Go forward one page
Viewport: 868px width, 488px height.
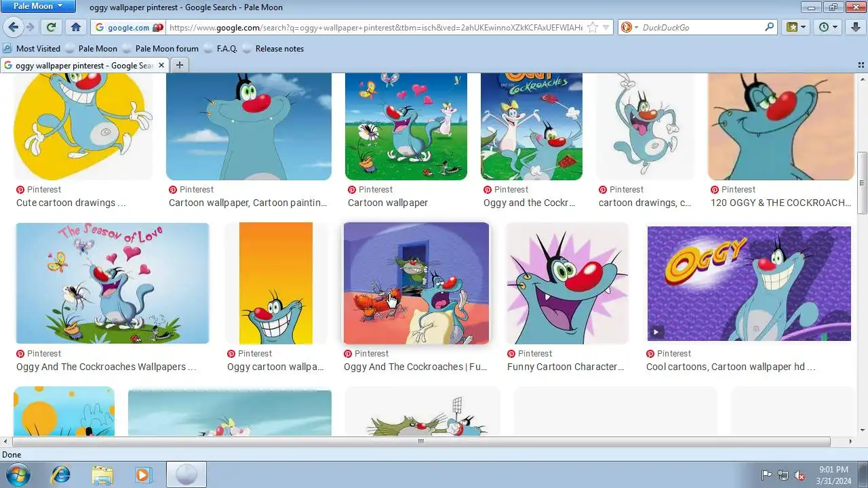[x=30, y=27]
